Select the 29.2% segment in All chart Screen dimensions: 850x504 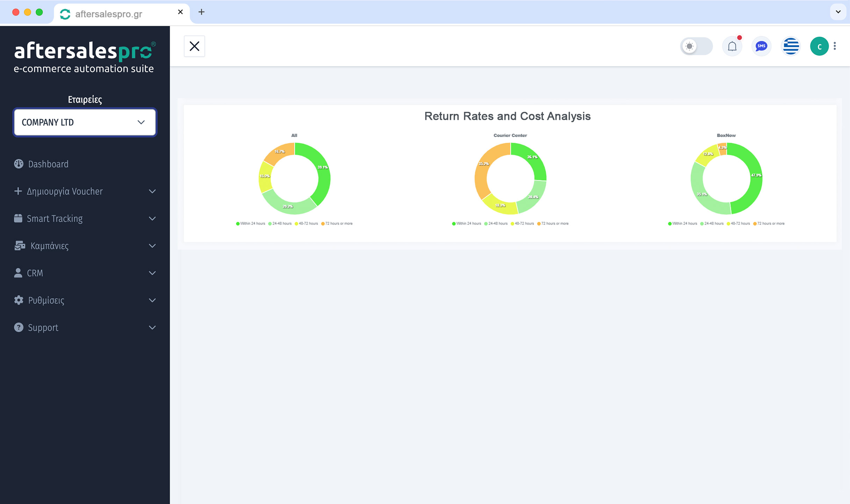point(287,207)
